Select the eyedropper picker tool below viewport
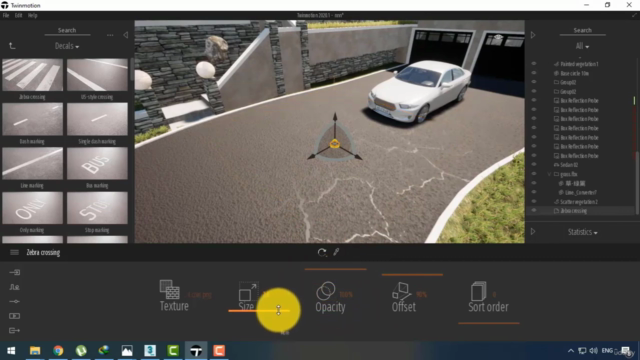The height and width of the screenshot is (360, 640). click(336, 252)
